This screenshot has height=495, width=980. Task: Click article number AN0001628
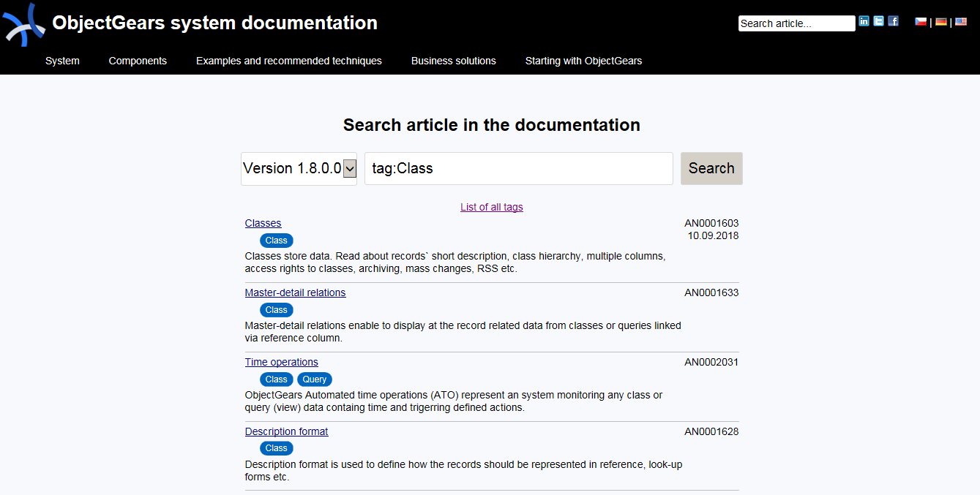[711, 431]
